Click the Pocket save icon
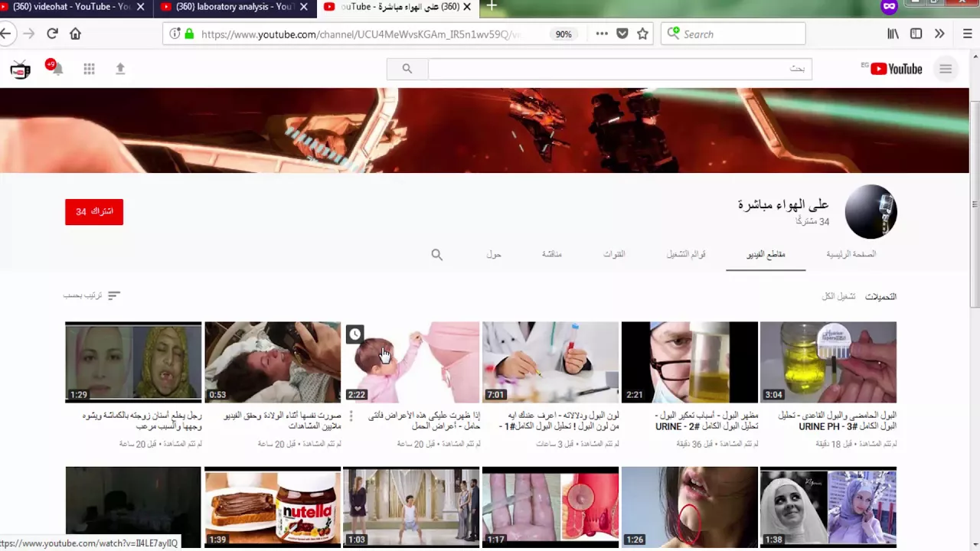The image size is (980, 551). coord(622,34)
